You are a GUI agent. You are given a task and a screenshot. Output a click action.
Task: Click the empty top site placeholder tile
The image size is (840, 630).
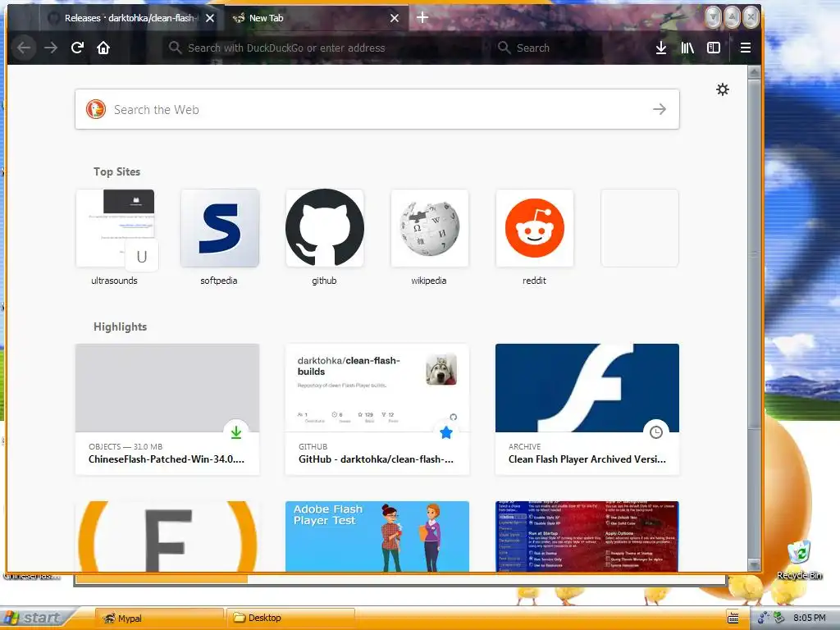[x=640, y=228]
